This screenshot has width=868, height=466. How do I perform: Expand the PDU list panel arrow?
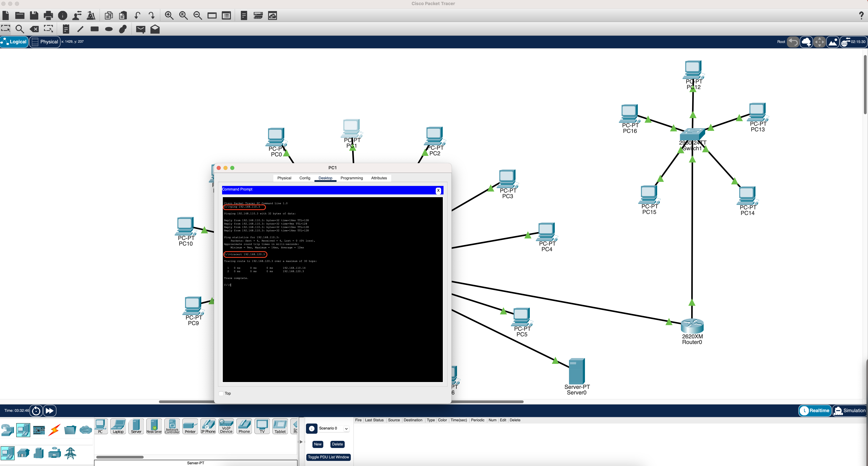301,442
